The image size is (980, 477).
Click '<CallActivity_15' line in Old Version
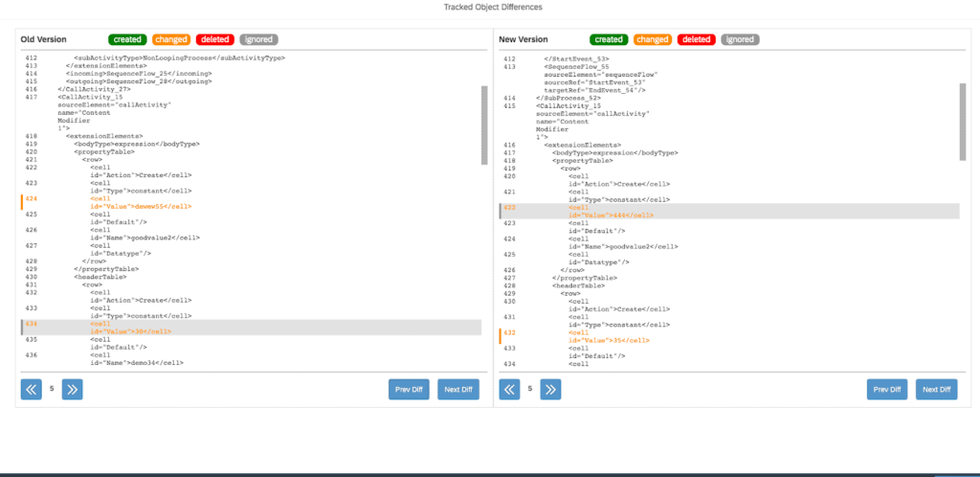coord(90,97)
